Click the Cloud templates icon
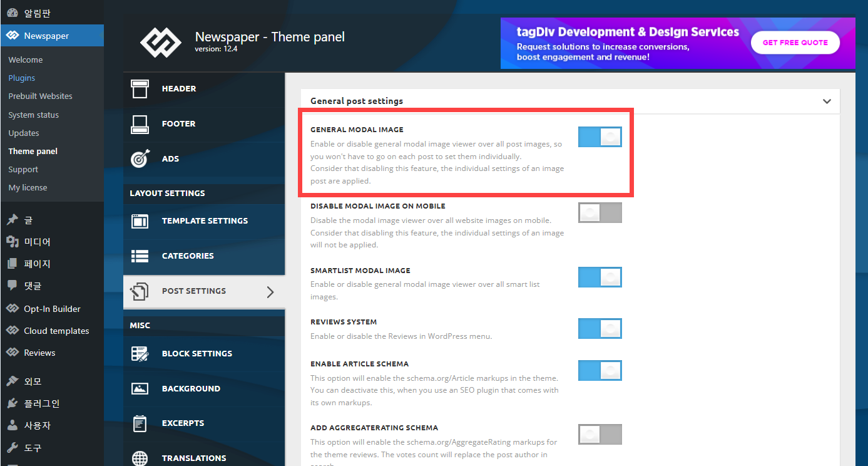 click(x=12, y=331)
